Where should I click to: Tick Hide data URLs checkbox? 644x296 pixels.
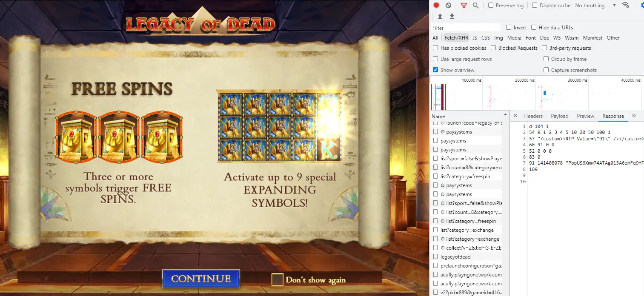click(x=534, y=28)
